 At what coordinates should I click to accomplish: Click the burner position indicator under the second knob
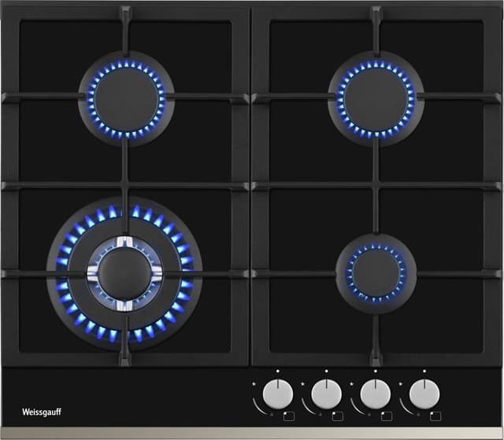pyautogui.click(x=338, y=416)
